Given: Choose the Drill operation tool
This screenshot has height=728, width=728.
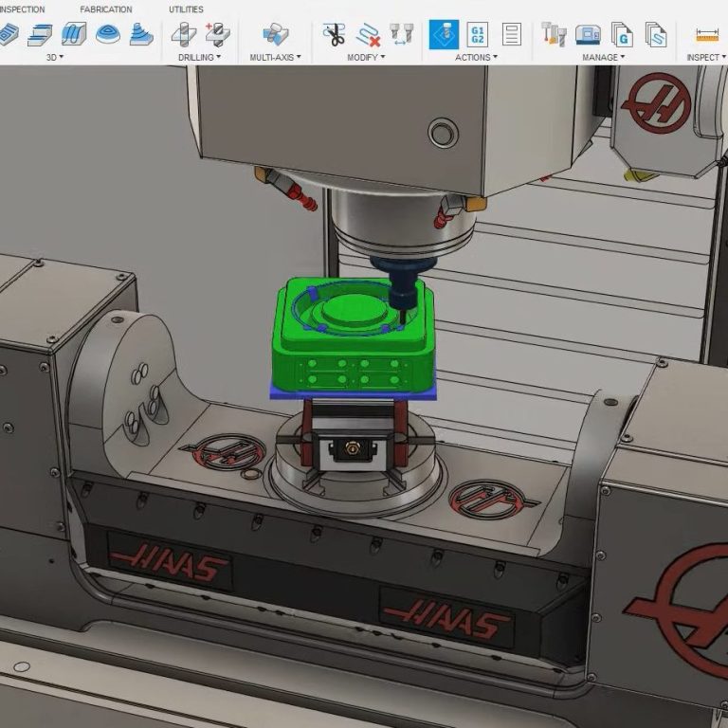Looking at the screenshot, I should point(183,34).
